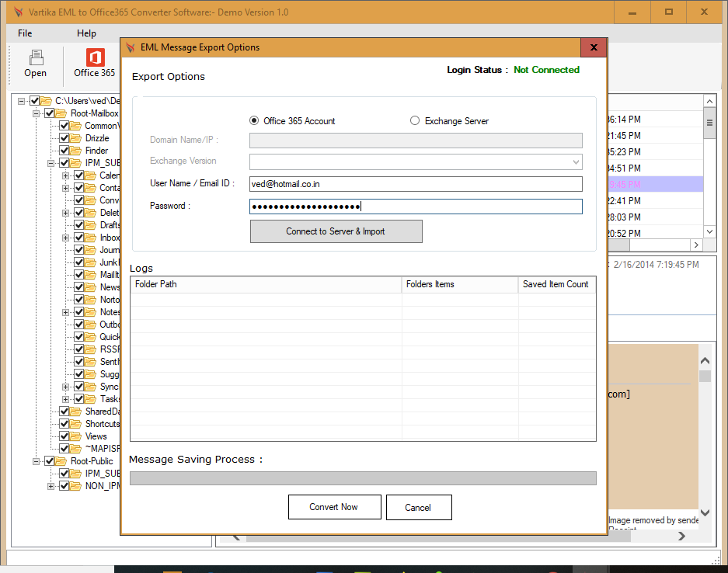Click the Message Saving Process progress bar
The width and height of the screenshot is (728, 573).
363,478
